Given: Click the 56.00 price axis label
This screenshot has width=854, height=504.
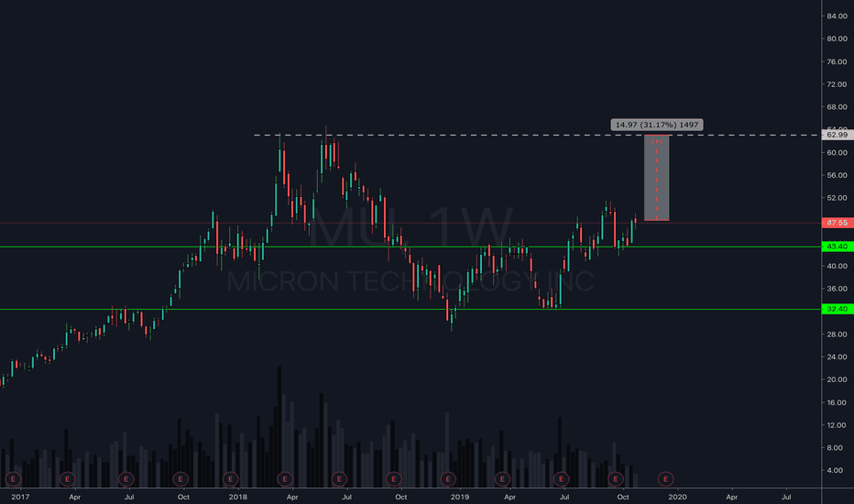Looking at the screenshot, I should coord(838,175).
